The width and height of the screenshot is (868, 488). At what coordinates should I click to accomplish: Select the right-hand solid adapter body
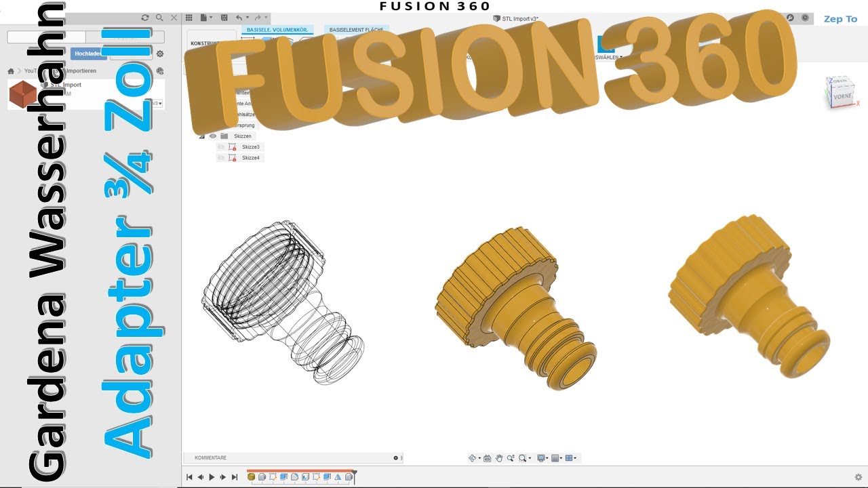749,296
